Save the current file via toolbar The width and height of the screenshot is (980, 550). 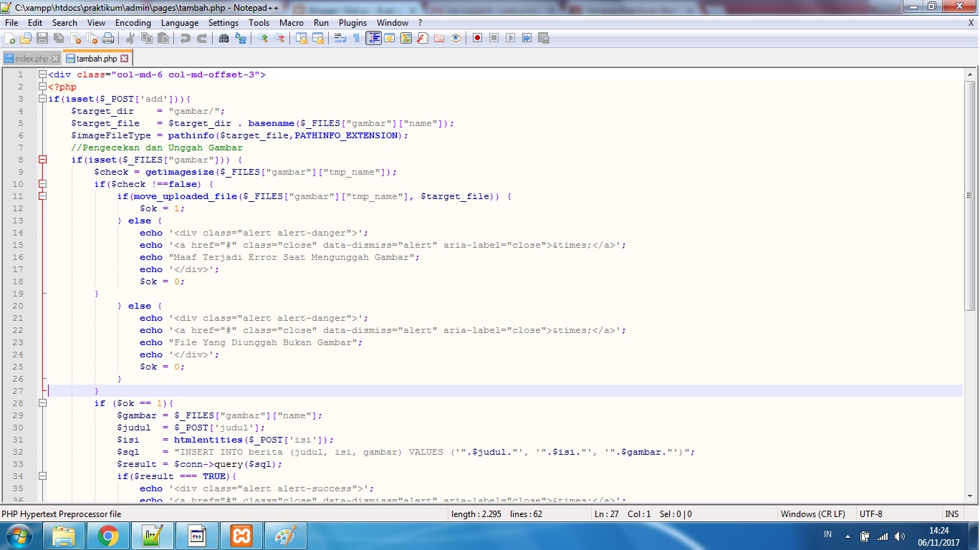point(42,38)
